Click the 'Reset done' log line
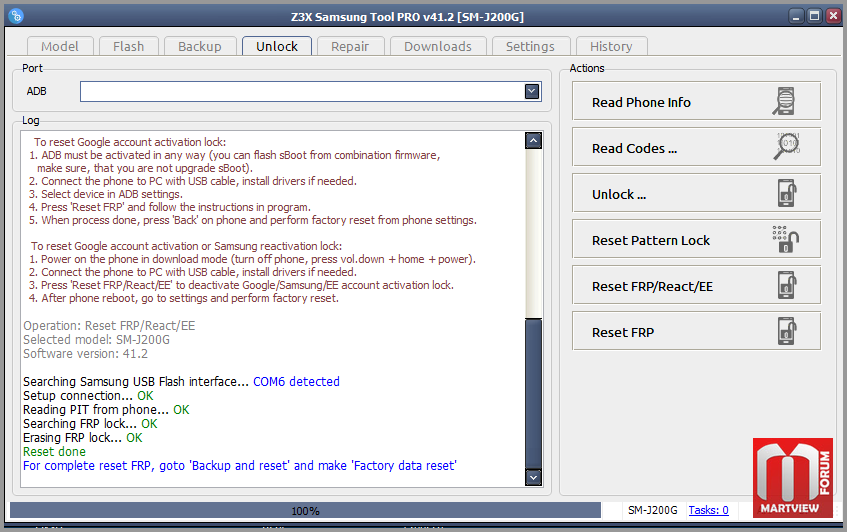This screenshot has width=847, height=532. [54, 452]
